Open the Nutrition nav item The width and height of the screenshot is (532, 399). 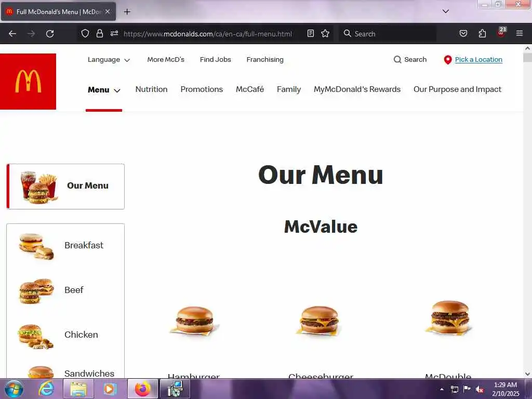tap(151, 89)
